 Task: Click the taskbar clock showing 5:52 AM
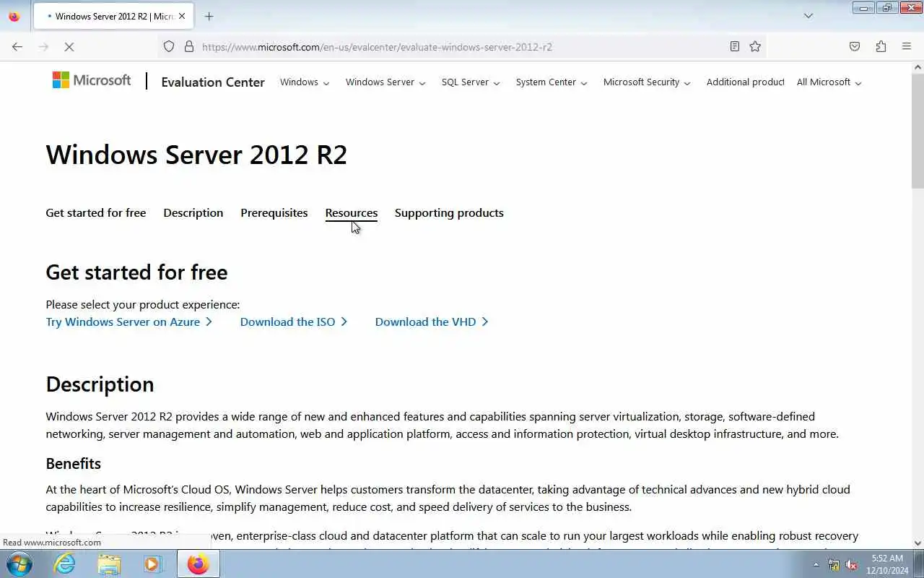[x=887, y=564]
